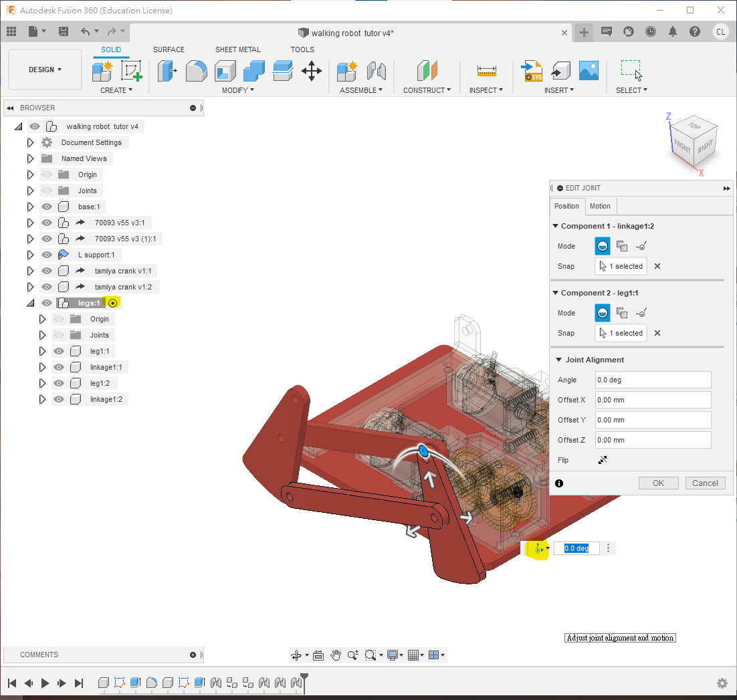Image resolution: width=737 pixels, height=700 pixels.
Task: Collapse the legs:1 tree node
Action: click(30, 303)
